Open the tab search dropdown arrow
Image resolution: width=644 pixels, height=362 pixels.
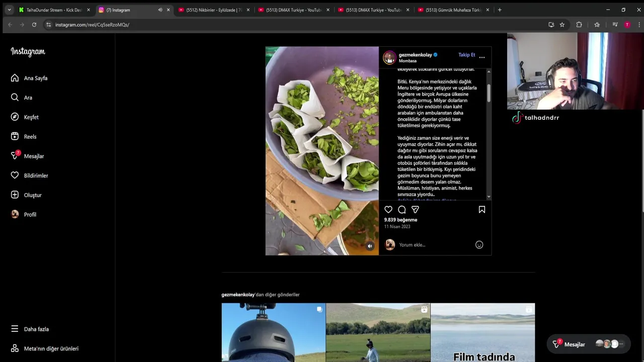click(x=9, y=10)
